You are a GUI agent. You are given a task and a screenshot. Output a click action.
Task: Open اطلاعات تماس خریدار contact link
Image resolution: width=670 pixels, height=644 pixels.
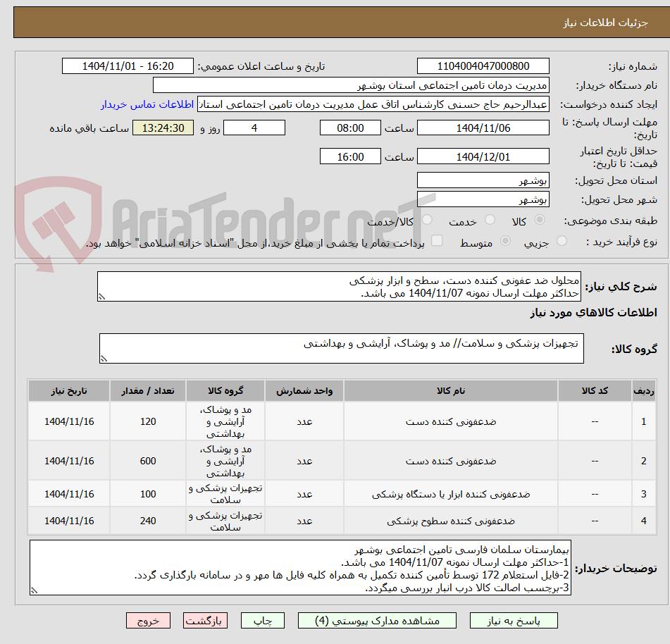[147, 104]
